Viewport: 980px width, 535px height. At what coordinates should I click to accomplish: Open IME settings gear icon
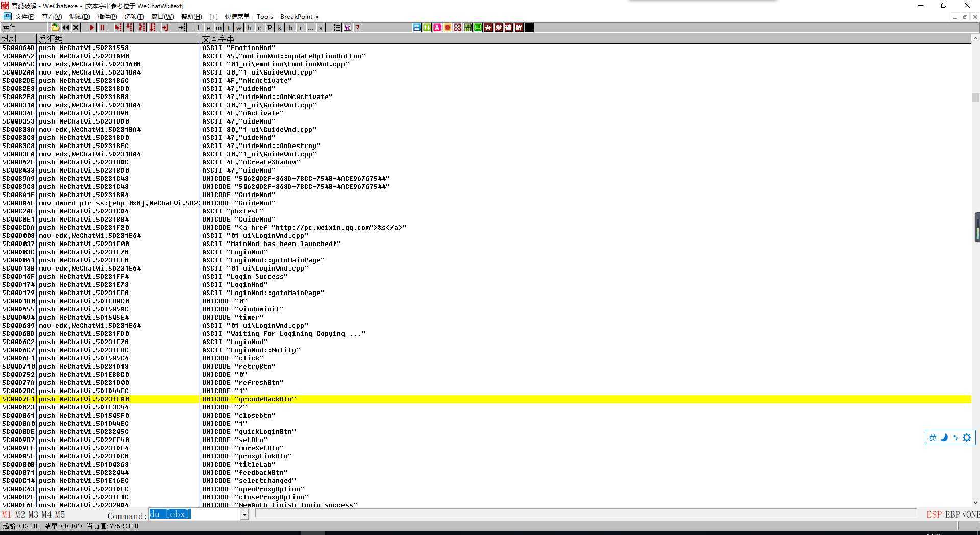(967, 437)
